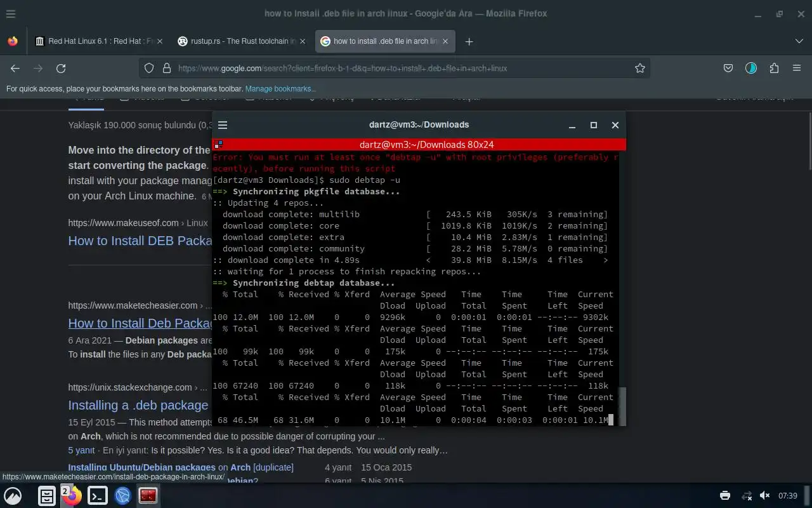This screenshot has height=508, width=812.
Task: Open network connection tray icon
Action: [x=747, y=496]
